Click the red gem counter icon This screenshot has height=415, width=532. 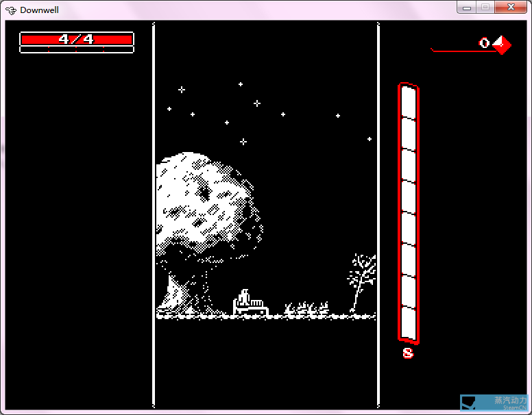[502, 45]
